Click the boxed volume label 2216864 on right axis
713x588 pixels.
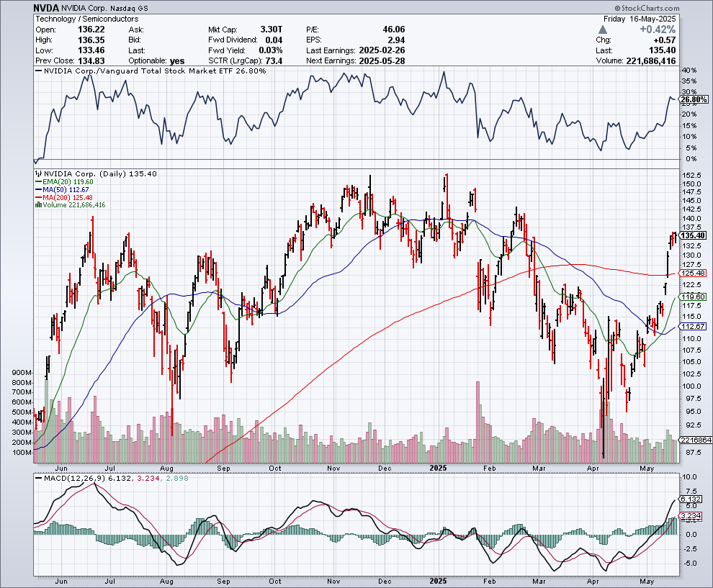pos(696,440)
